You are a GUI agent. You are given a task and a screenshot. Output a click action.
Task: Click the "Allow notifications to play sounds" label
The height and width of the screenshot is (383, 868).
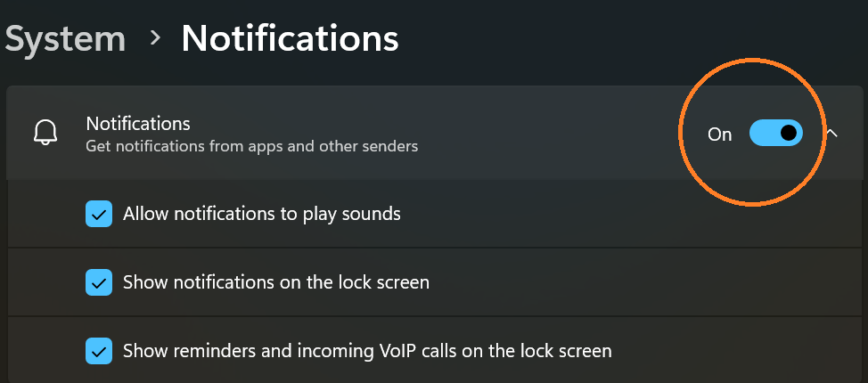[262, 214]
